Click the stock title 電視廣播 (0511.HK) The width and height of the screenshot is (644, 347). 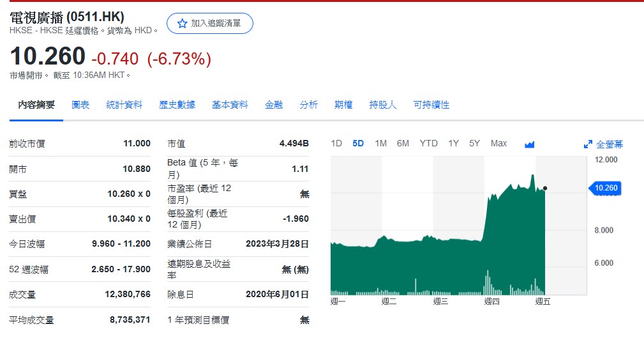[67, 17]
